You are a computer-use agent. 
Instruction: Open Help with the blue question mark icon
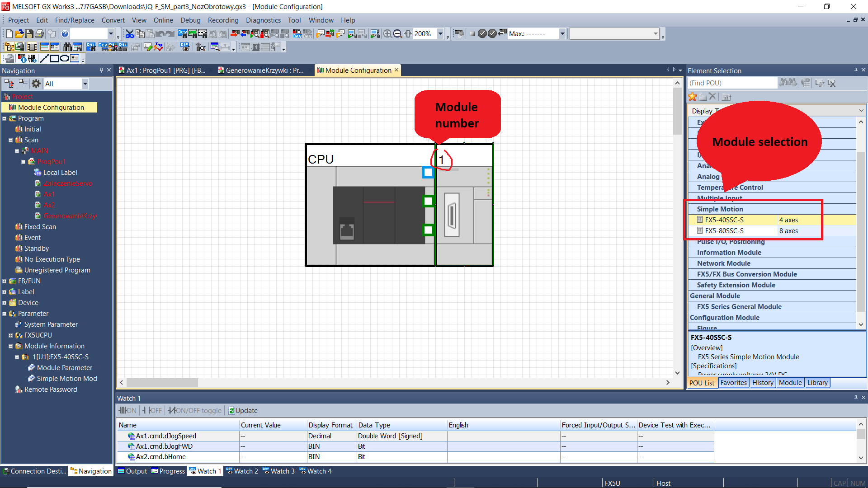[x=65, y=34]
